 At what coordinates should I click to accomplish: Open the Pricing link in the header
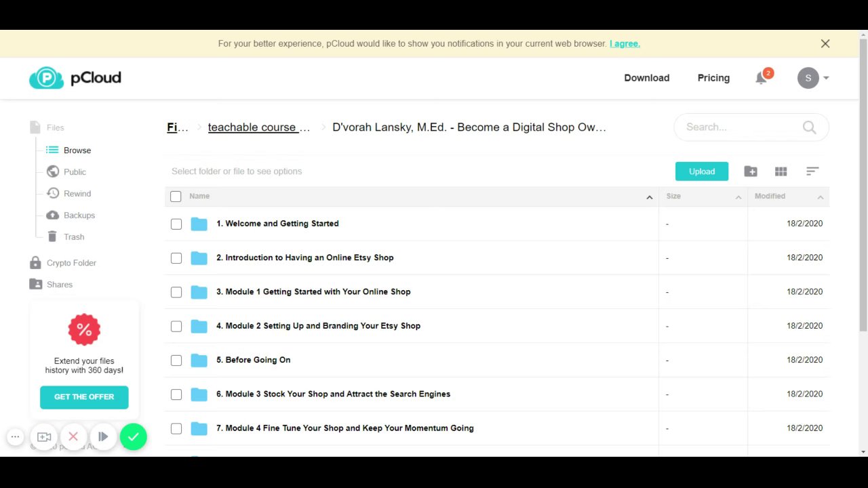click(x=713, y=78)
